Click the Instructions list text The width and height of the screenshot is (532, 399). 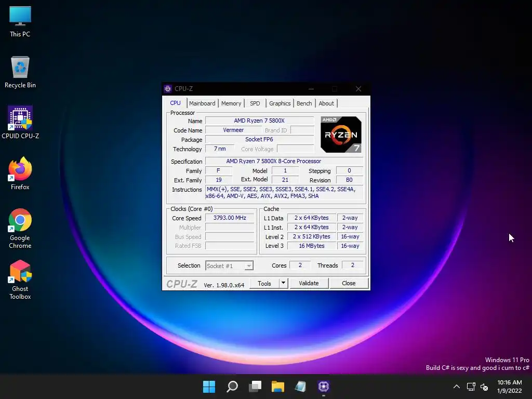click(284, 192)
